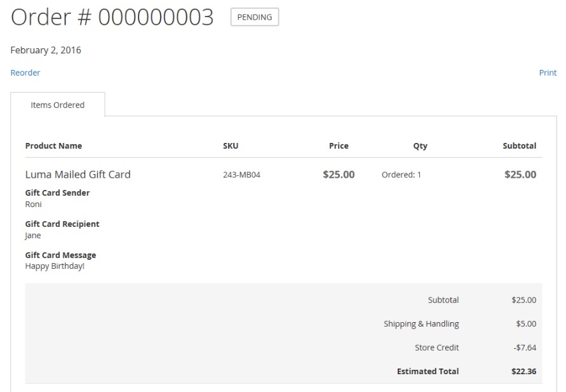Click the Gift Card Sender label
566x392 pixels.
point(57,193)
